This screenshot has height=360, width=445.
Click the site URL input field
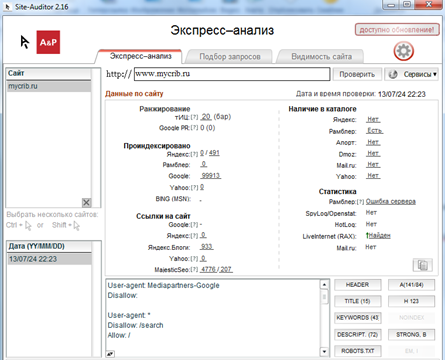(232, 74)
